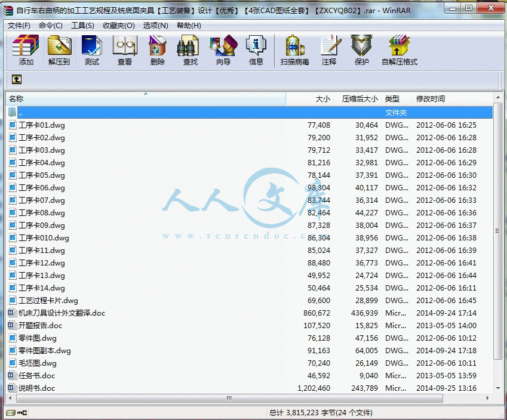Click the 查找 (Find) binoculars icon

click(x=188, y=45)
